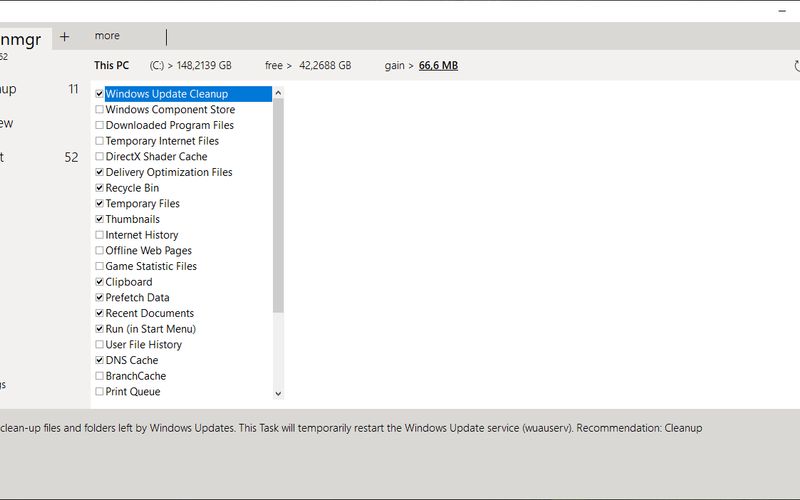Open the sidebar section showing count 52
Screen dimensions: 800x500
(x=40, y=157)
